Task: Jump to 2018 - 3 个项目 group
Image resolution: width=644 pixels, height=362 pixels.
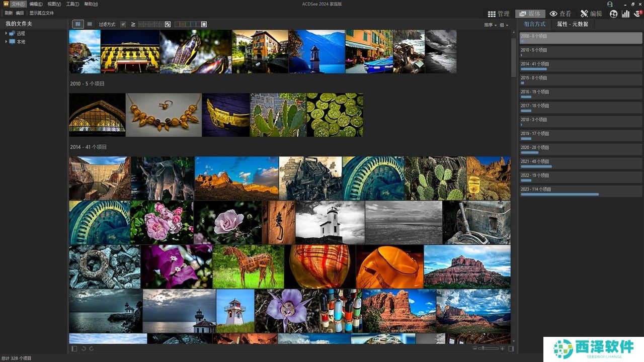Action: click(580, 121)
